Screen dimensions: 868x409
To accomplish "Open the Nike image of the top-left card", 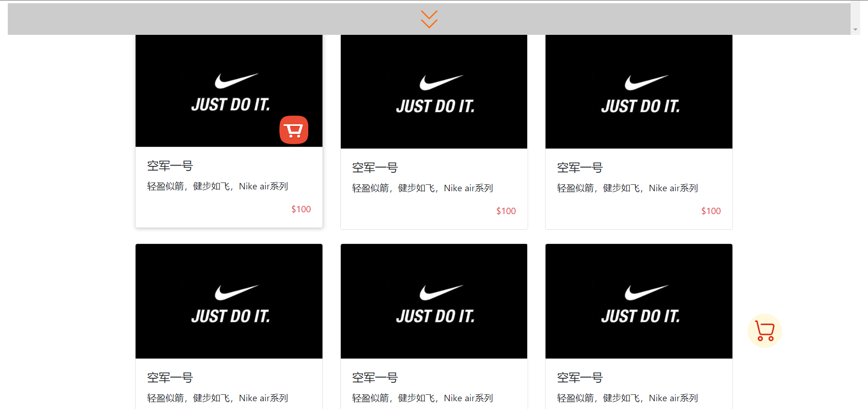I will [x=229, y=91].
